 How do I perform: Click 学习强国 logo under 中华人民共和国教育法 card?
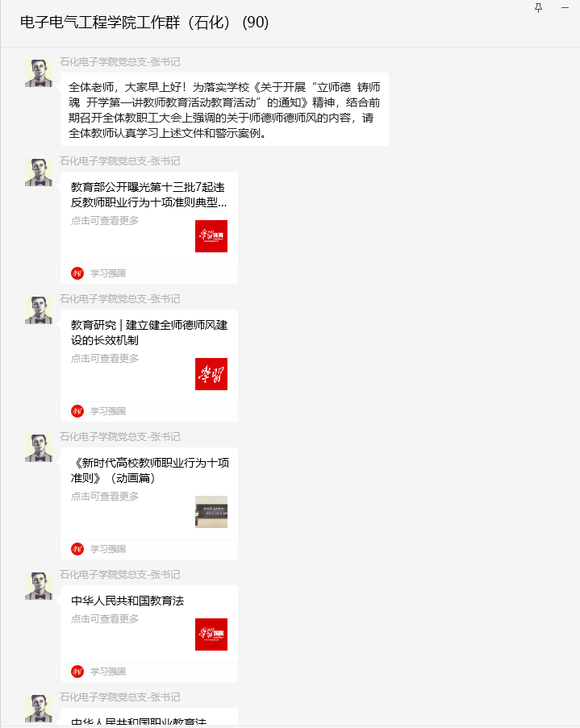pyautogui.click(x=77, y=672)
